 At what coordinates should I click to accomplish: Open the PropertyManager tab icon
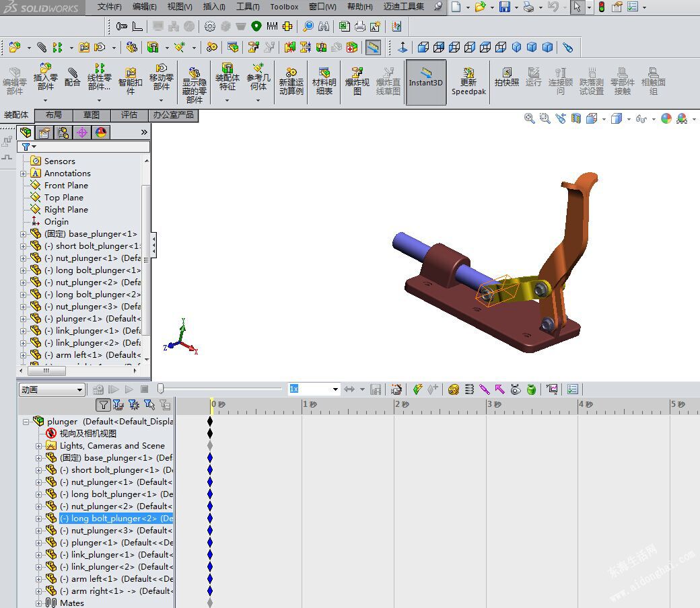click(44, 132)
